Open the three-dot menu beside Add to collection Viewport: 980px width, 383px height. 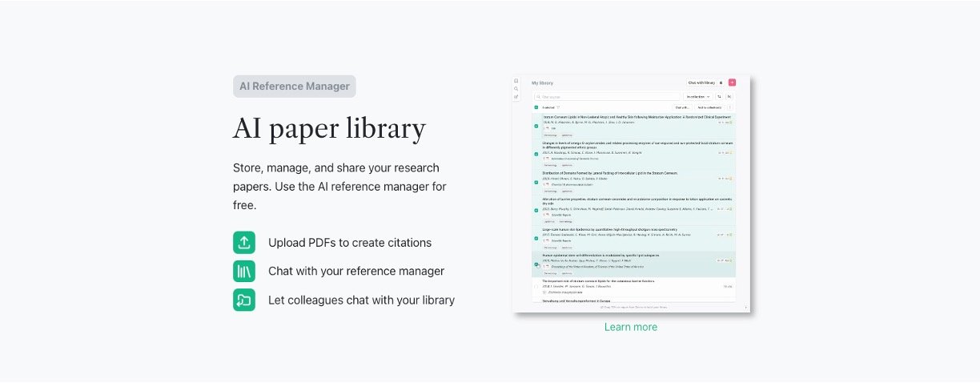pyautogui.click(x=729, y=107)
